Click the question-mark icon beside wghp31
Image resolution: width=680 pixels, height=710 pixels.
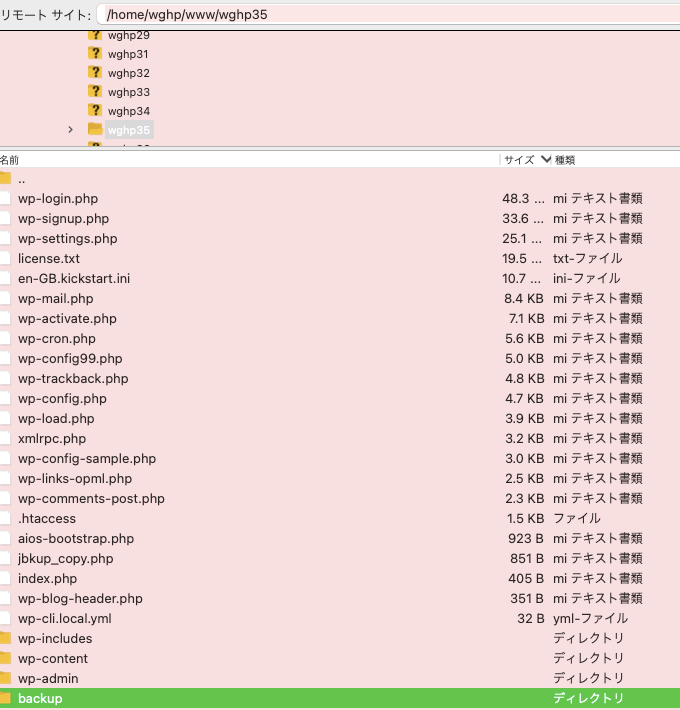tap(95, 53)
